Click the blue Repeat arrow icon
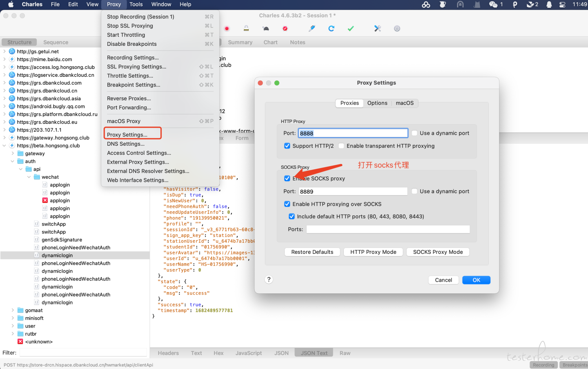The image size is (588, 369). point(331,29)
